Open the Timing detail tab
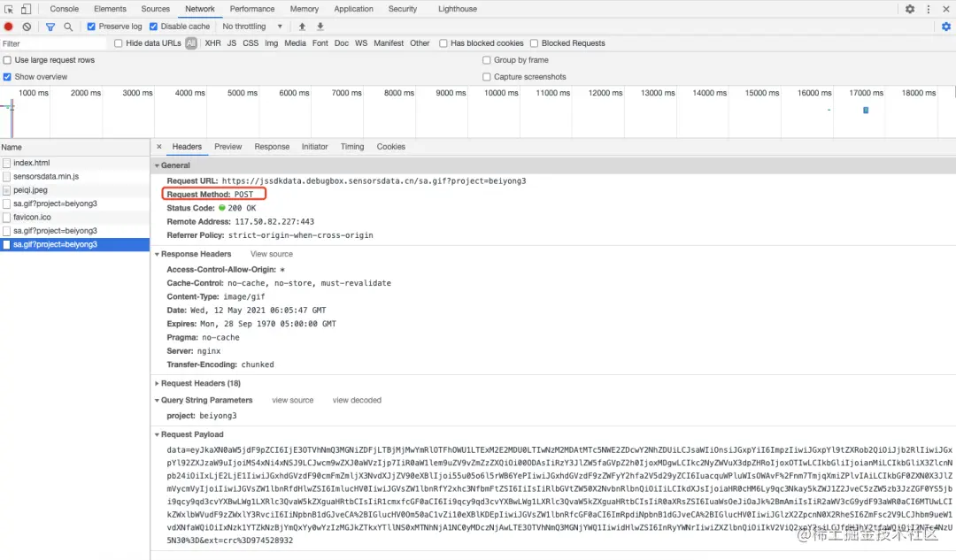 click(x=352, y=147)
